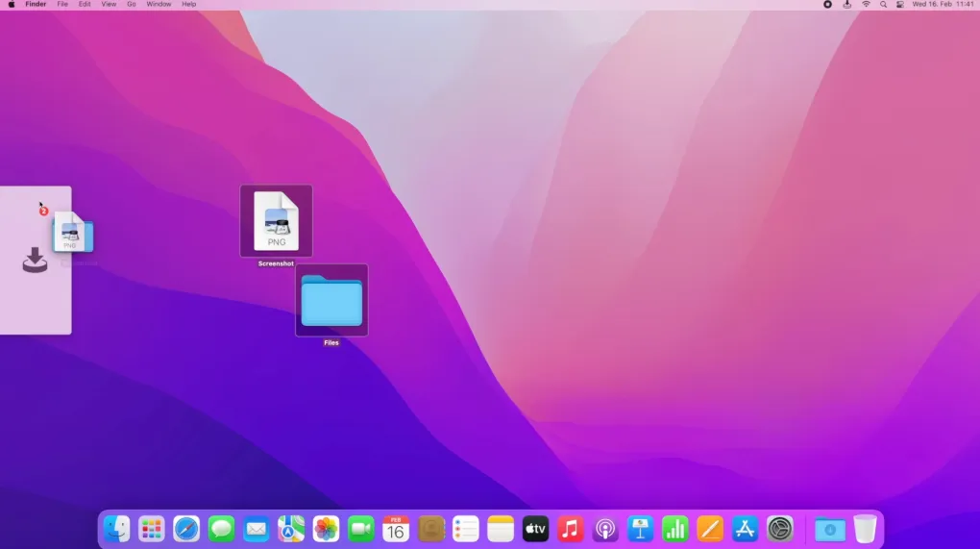Open the Finder menu
This screenshot has height=549, width=980.
(36, 5)
